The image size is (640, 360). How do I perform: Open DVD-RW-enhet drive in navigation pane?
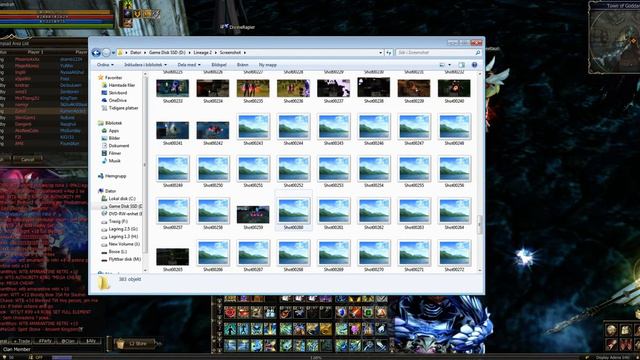pos(122,214)
